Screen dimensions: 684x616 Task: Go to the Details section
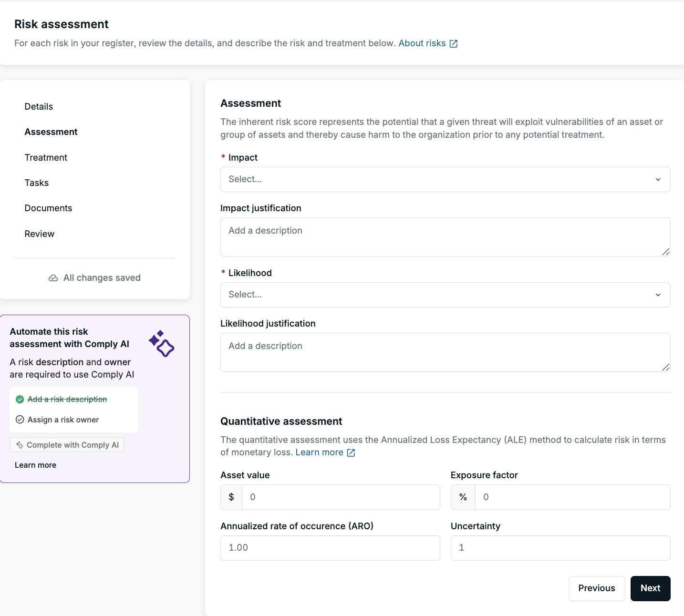pyautogui.click(x=39, y=107)
